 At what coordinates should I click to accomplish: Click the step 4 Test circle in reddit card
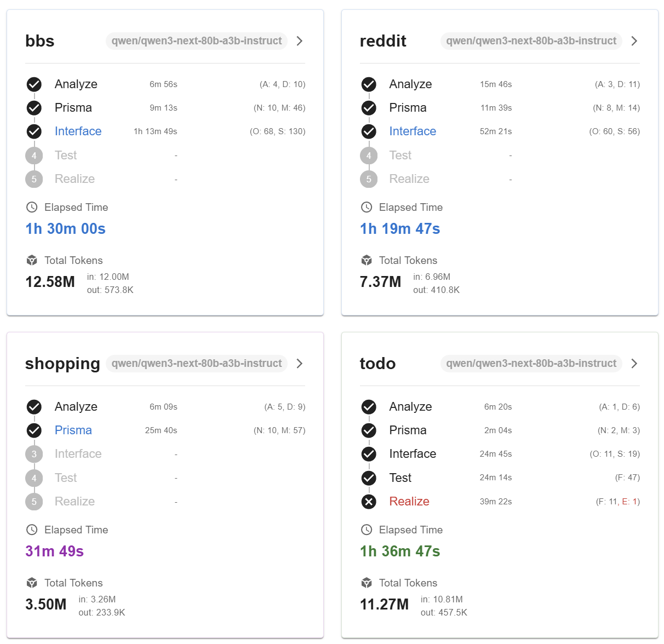click(369, 156)
